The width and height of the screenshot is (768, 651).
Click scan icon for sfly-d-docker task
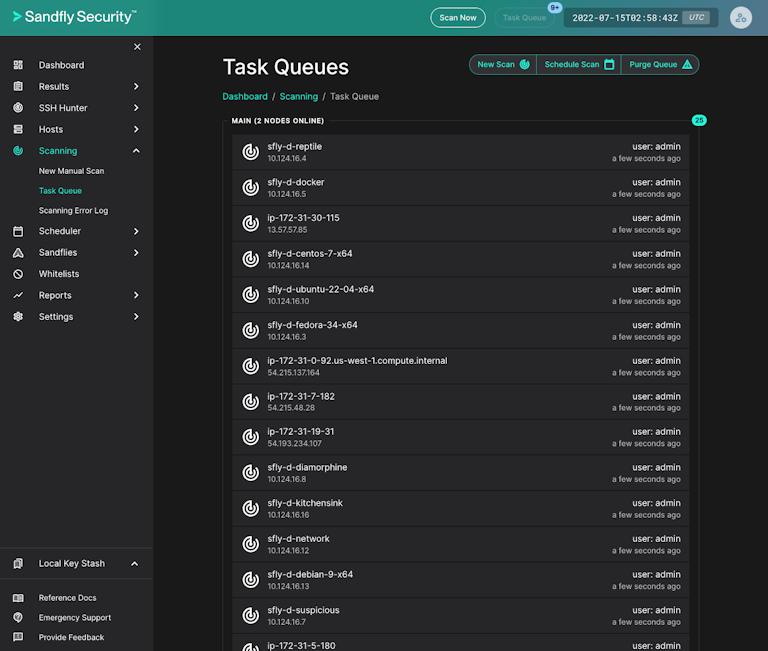point(251,188)
